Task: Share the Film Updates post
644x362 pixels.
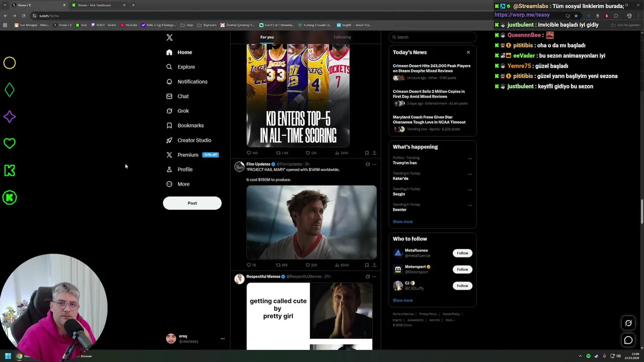Action: [x=374, y=265]
